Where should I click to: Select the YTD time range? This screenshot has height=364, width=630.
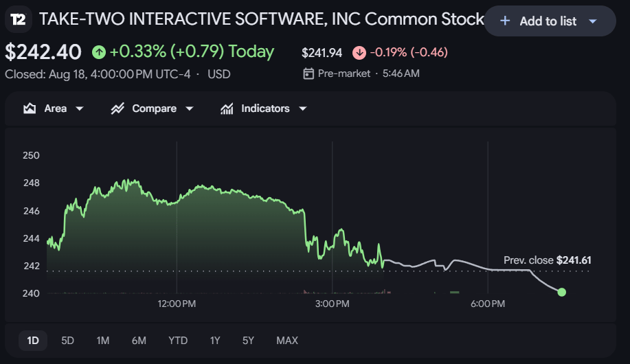178,341
